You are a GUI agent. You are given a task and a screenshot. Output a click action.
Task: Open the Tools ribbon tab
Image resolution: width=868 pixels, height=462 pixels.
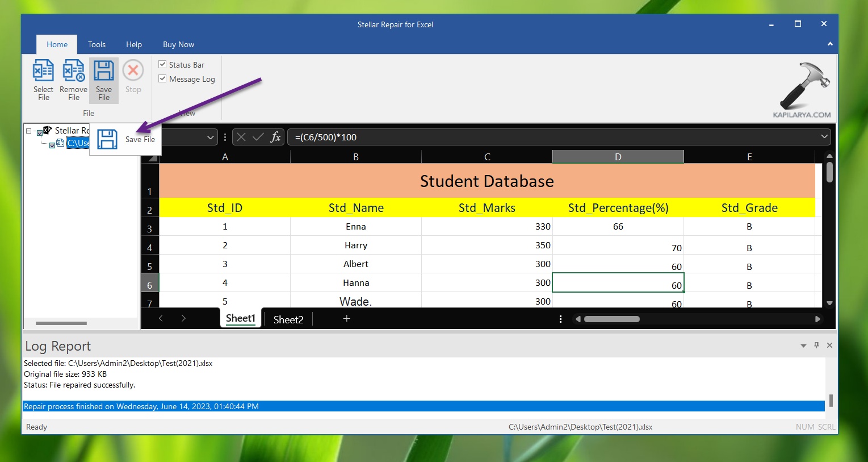(x=97, y=44)
